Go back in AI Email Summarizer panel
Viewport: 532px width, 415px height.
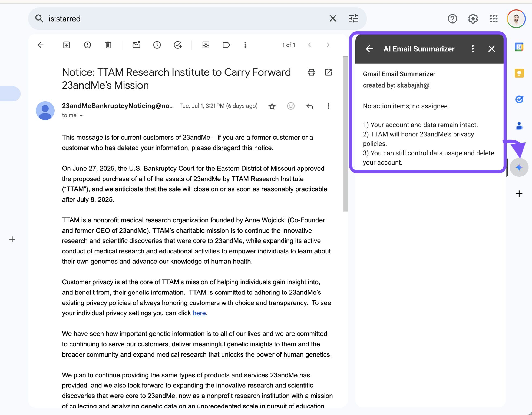[369, 49]
